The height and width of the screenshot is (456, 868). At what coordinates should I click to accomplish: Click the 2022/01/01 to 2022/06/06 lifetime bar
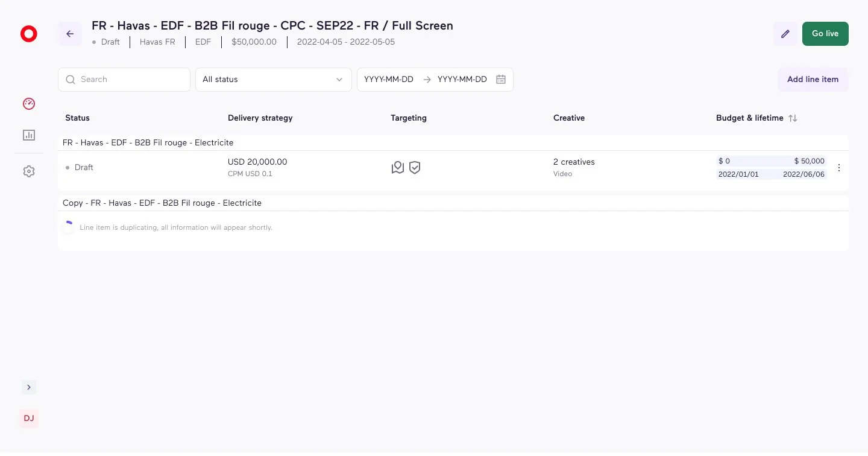tap(772, 174)
